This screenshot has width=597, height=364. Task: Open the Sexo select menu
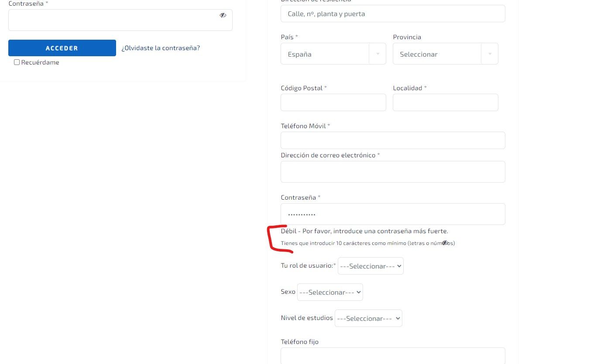click(x=330, y=292)
